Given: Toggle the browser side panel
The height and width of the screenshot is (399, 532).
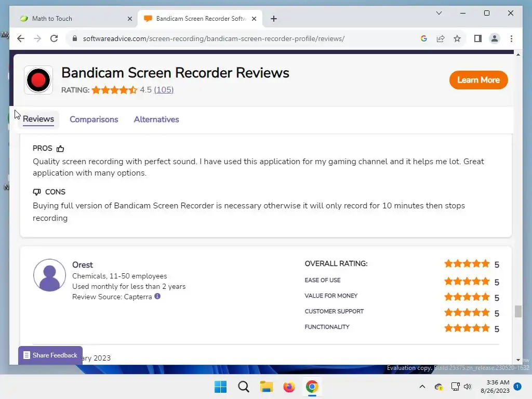Looking at the screenshot, I should pos(478,38).
